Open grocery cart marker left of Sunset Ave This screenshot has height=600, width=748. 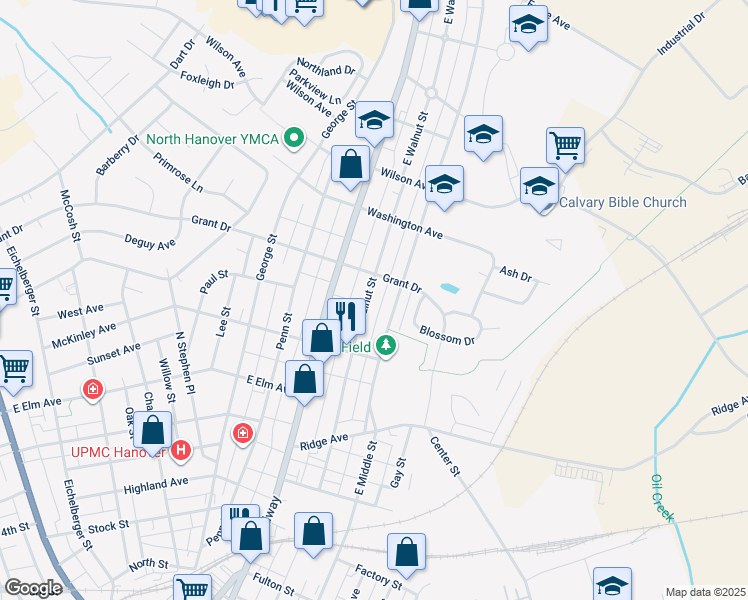tap(14, 371)
